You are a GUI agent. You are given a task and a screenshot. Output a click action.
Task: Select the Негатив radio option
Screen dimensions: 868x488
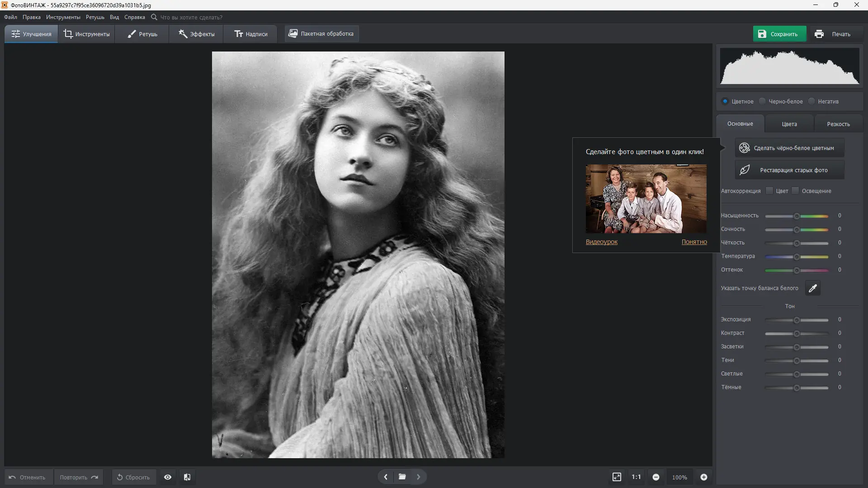(811, 101)
